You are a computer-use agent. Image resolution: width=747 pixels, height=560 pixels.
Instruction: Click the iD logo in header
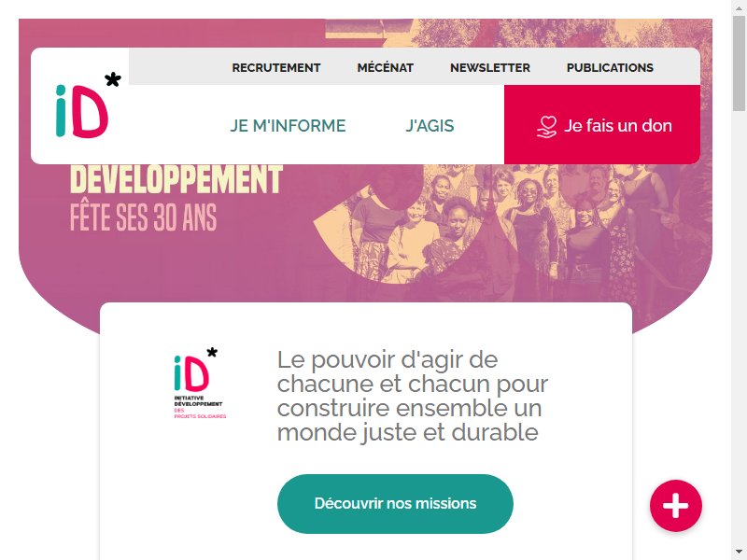click(88, 105)
